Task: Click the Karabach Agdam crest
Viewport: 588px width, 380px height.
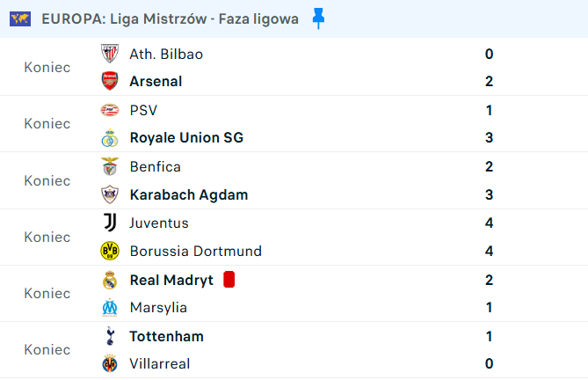Action: coord(110,194)
